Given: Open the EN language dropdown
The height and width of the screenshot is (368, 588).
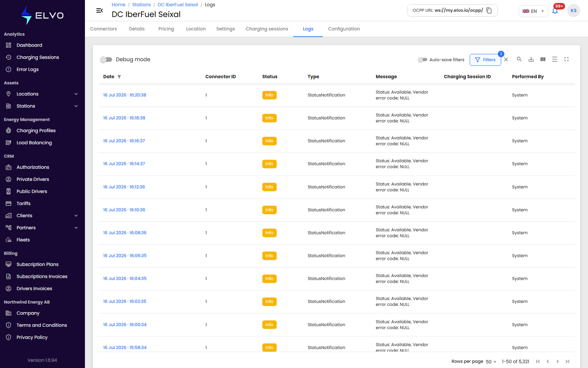Looking at the screenshot, I should click(x=533, y=11).
